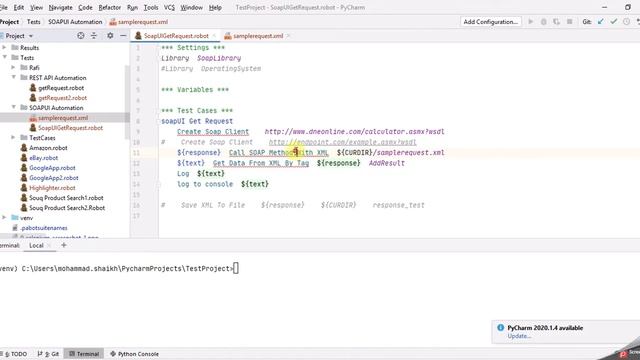Expand the venv folder
Image resolution: width=640 pixels, height=360 pixels.
4,218
